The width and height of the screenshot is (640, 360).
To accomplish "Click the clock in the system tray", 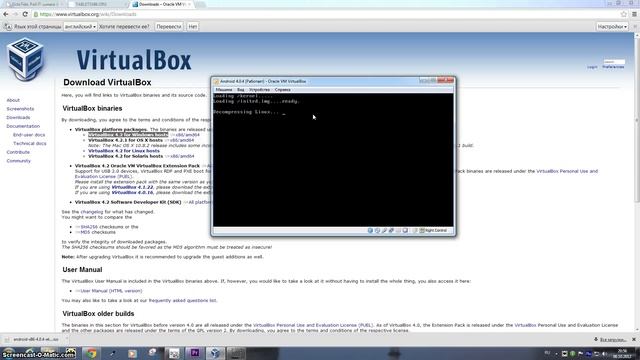I will pyautogui.click(x=622, y=353).
